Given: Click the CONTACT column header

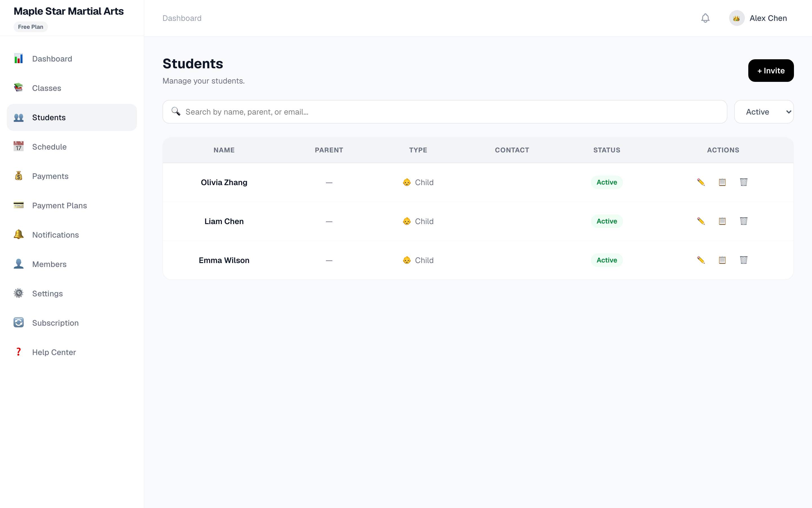Looking at the screenshot, I should [512, 150].
